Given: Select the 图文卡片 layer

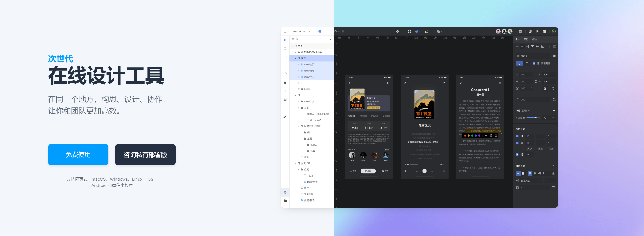Looking at the screenshot, I should tap(312, 163).
